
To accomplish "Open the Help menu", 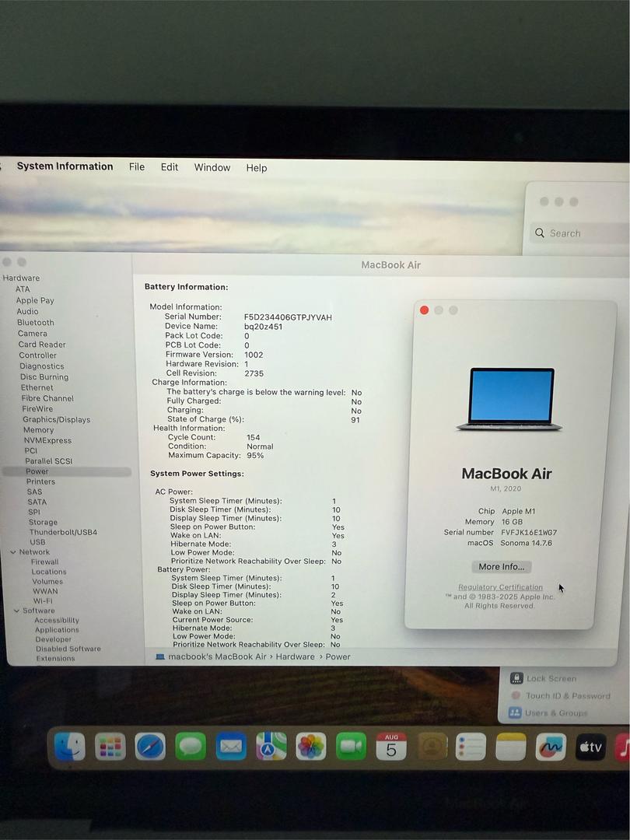I will [x=257, y=168].
